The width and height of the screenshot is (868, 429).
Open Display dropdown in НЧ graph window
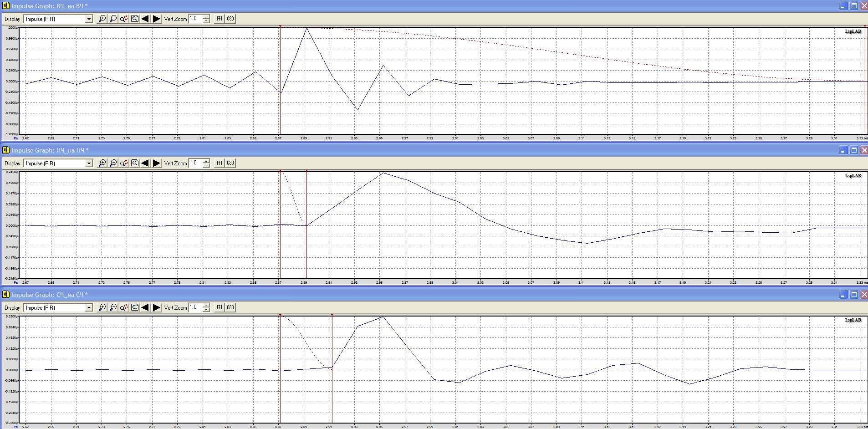[x=89, y=163]
